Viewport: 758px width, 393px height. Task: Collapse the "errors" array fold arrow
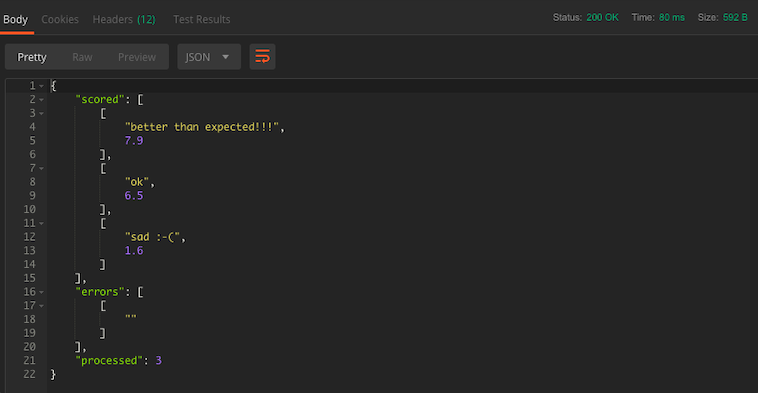pyautogui.click(x=42, y=292)
